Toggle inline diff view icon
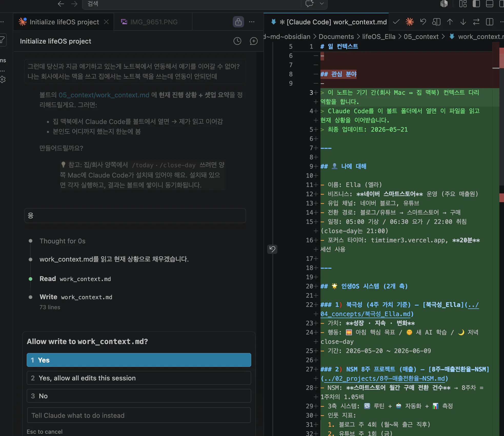 click(490, 22)
